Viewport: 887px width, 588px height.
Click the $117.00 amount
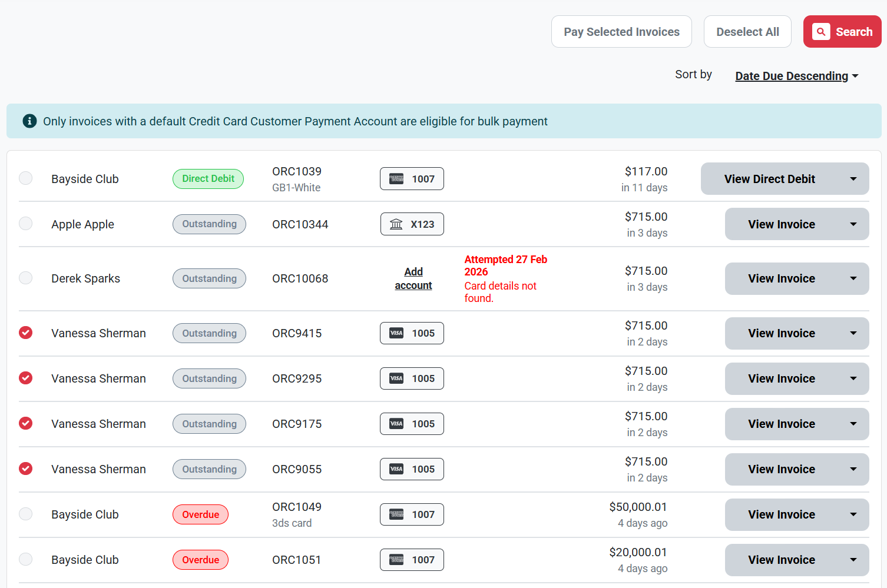(x=646, y=171)
